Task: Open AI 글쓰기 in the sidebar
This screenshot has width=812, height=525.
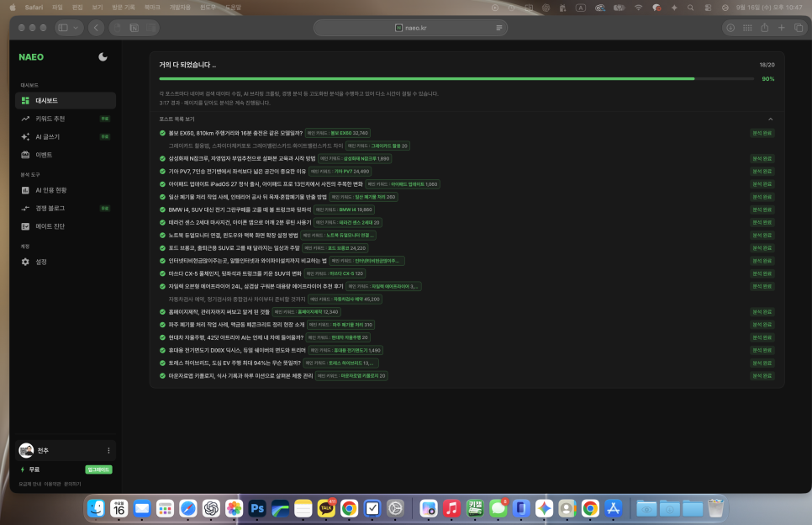Action: pyautogui.click(x=66, y=137)
